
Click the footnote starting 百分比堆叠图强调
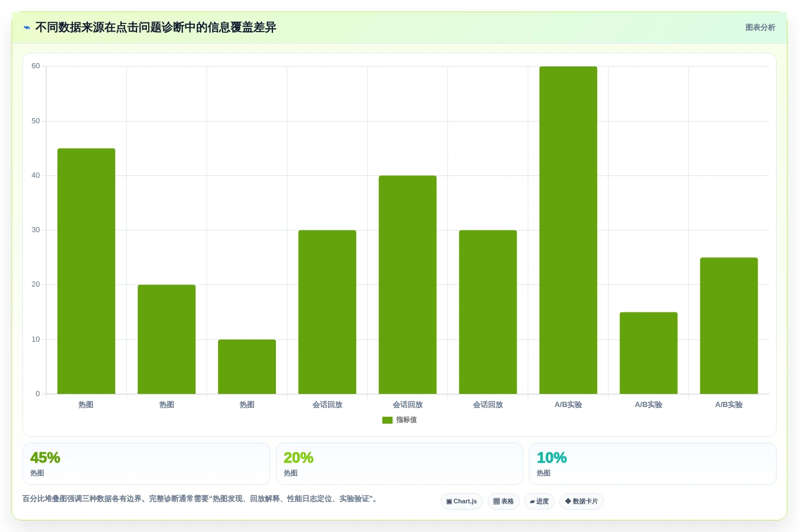[x=201, y=499]
